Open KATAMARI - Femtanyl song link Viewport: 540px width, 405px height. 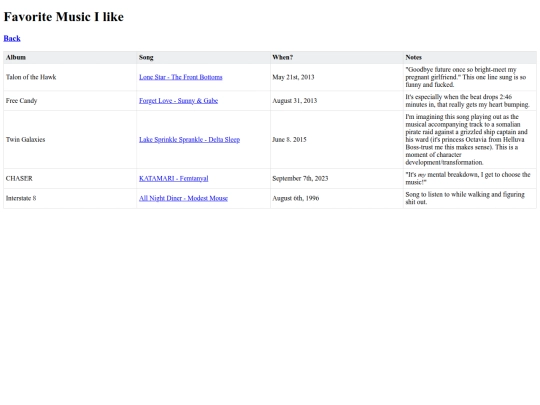pos(174,178)
